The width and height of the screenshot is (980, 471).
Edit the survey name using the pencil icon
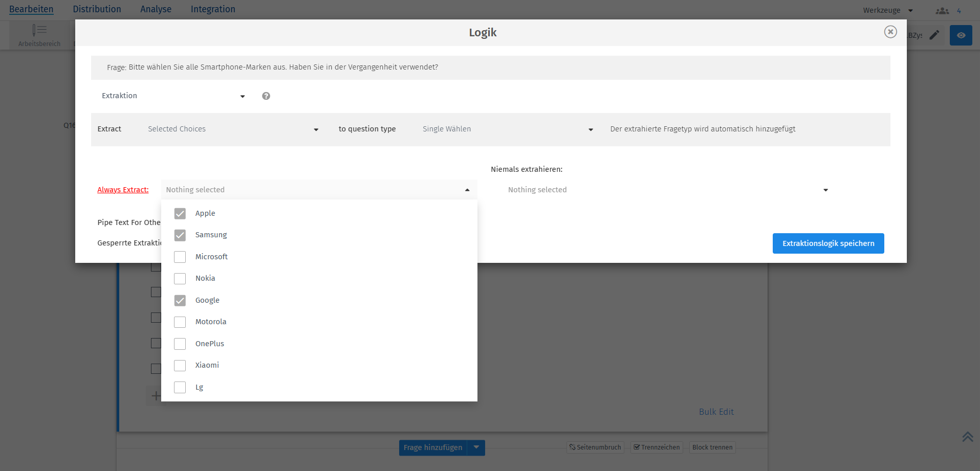click(x=934, y=35)
